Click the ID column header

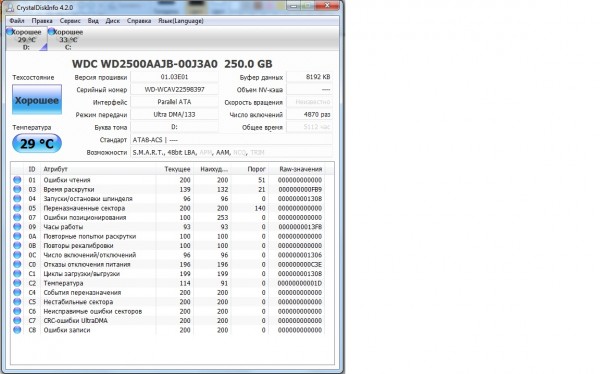point(32,169)
